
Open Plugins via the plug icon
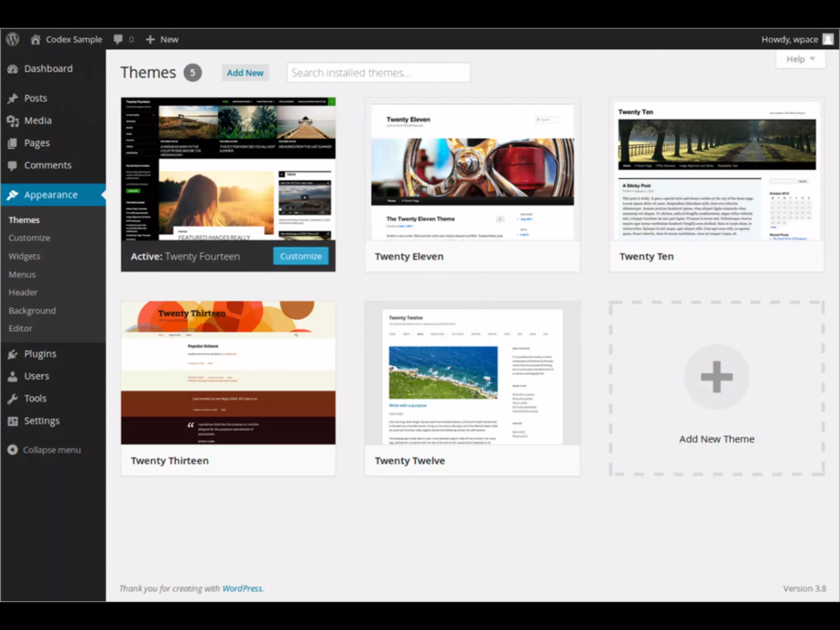click(x=13, y=354)
